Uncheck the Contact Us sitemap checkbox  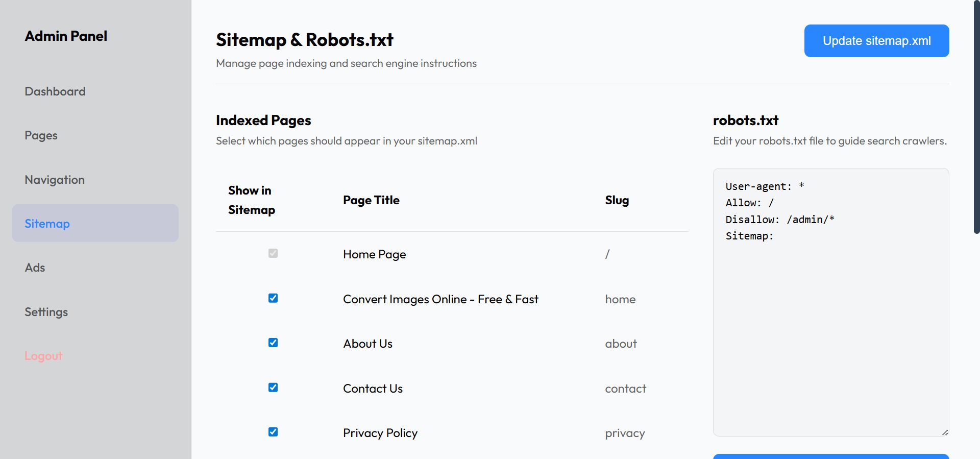[x=273, y=388]
